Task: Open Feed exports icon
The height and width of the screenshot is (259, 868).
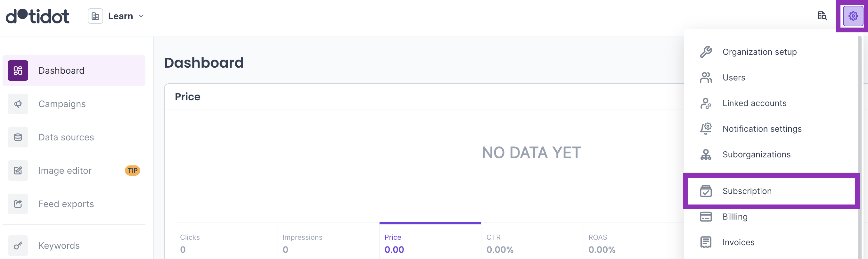Action: click(18, 204)
